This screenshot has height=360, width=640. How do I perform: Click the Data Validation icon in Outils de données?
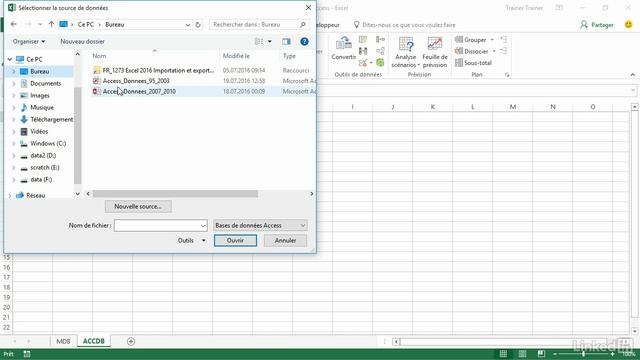pyautogui.click(x=363, y=63)
